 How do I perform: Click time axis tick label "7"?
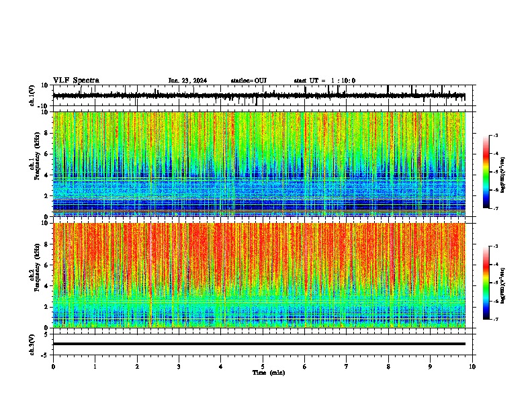pyautogui.click(x=347, y=367)
